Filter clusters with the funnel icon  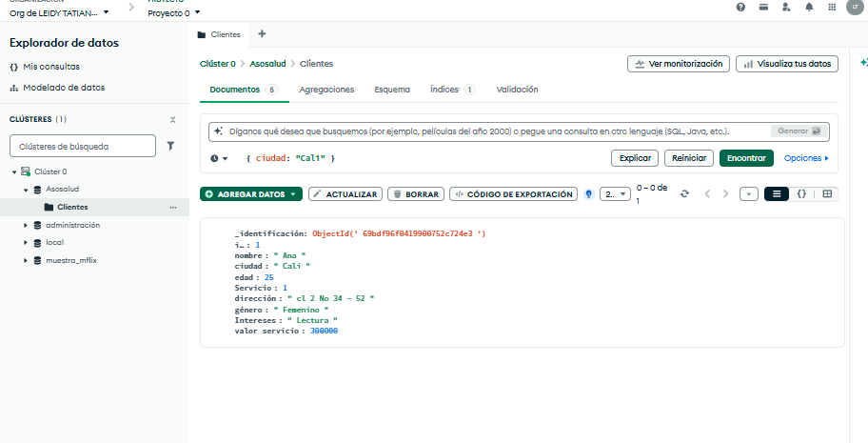coord(171,146)
